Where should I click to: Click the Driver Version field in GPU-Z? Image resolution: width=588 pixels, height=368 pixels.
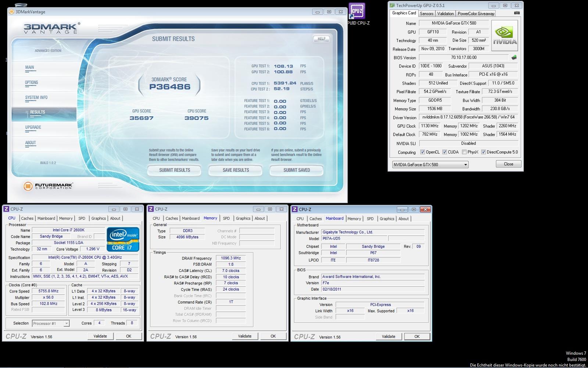pos(469,117)
